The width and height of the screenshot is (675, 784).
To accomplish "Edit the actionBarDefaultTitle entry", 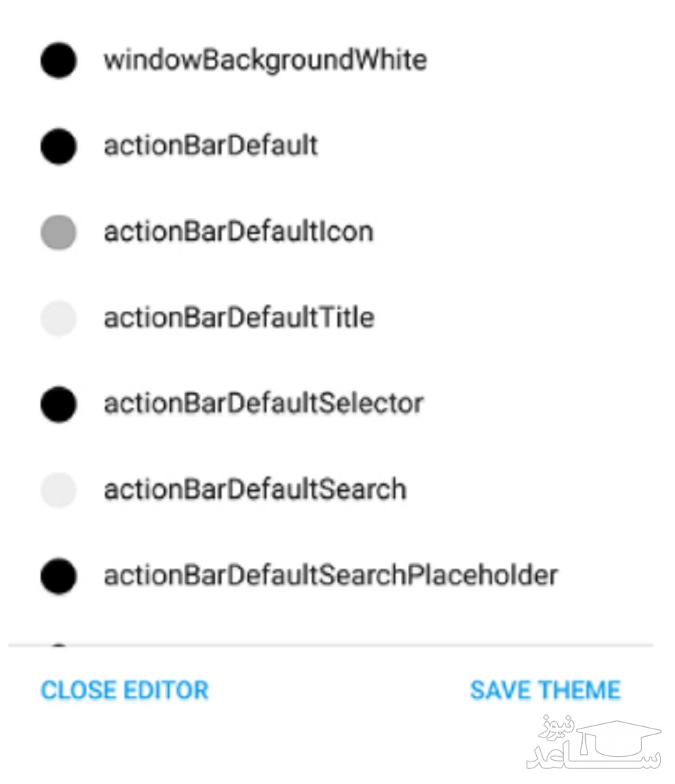I will click(238, 319).
